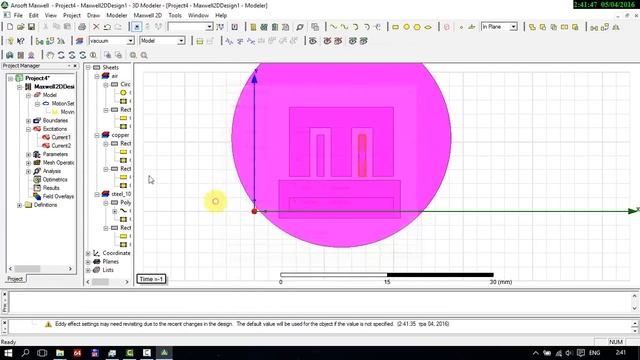Select Current2 in the Excitations tree

61,146
